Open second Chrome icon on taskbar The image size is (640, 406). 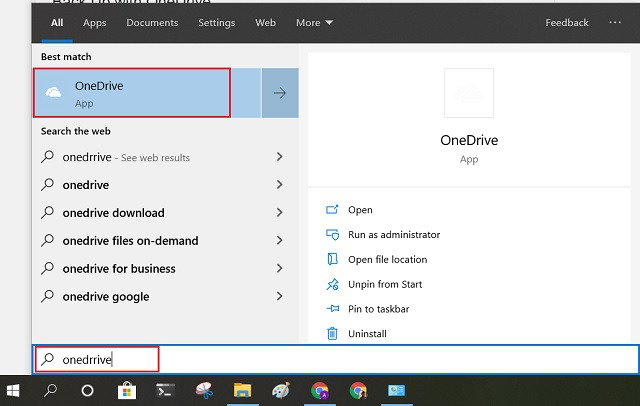point(358,391)
